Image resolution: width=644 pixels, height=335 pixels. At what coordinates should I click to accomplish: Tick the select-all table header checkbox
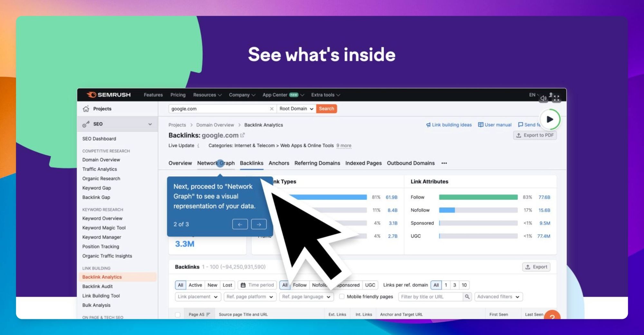tap(177, 315)
